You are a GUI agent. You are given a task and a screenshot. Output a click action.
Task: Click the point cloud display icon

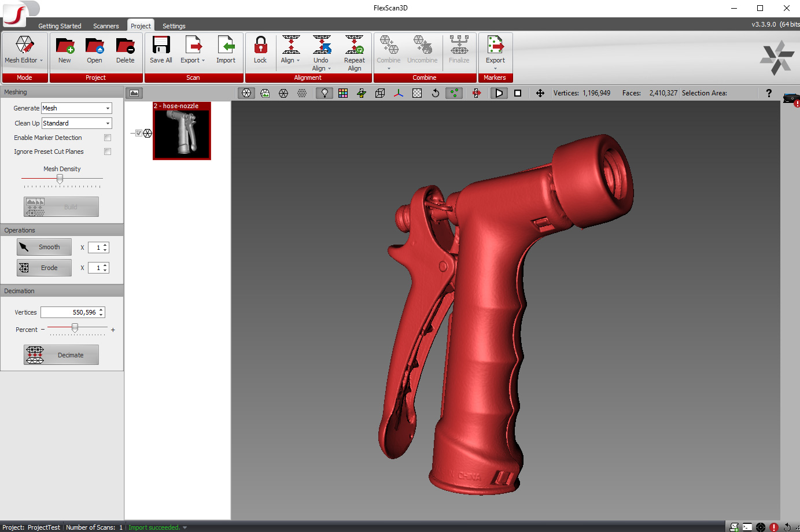pyautogui.click(x=301, y=93)
